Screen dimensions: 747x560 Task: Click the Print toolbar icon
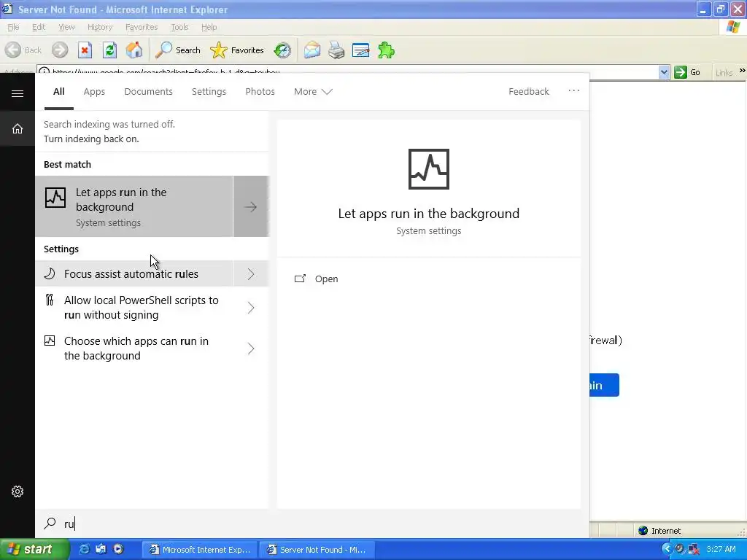point(336,50)
